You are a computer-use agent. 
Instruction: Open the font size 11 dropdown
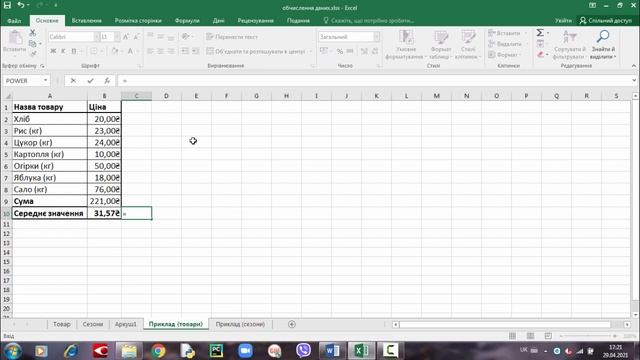(x=117, y=37)
